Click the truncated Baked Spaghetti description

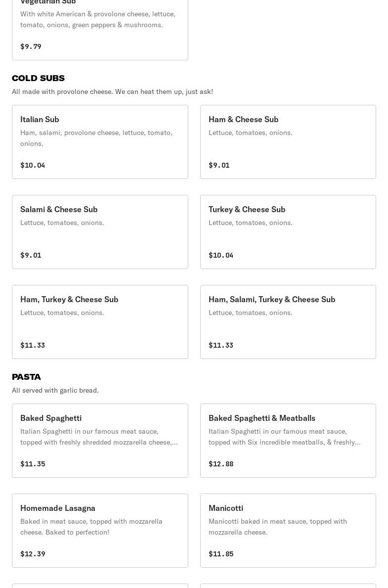(99, 437)
